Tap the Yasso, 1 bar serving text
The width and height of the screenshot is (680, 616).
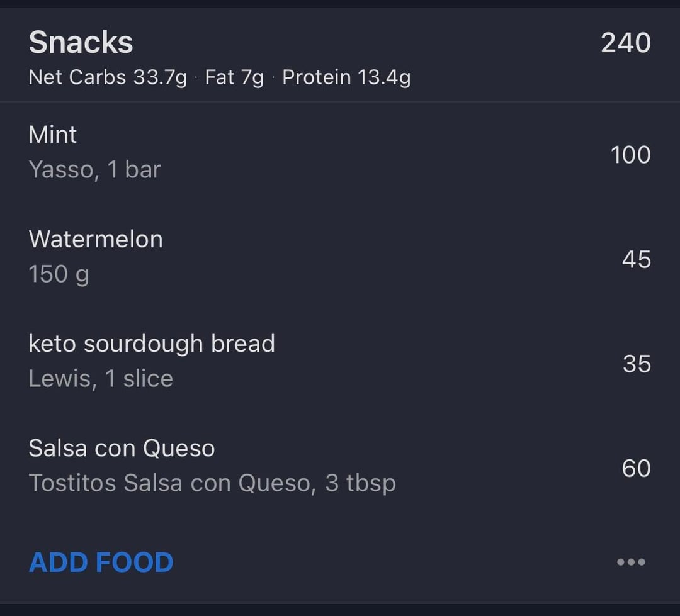[94, 169]
